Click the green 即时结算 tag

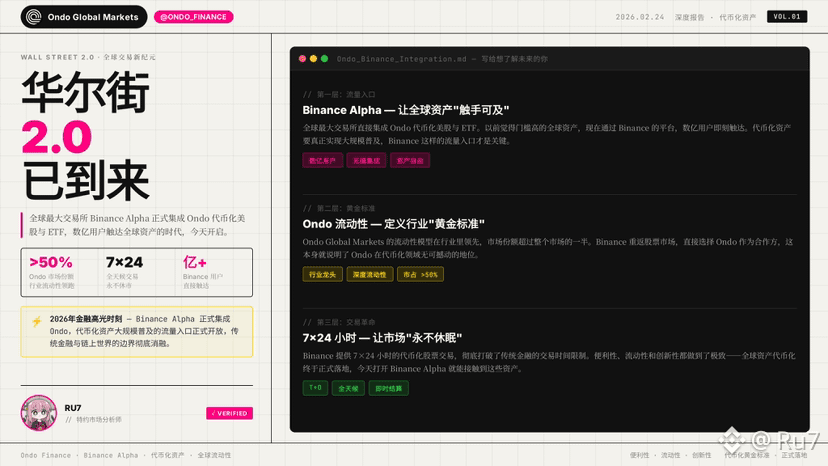point(389,388)
